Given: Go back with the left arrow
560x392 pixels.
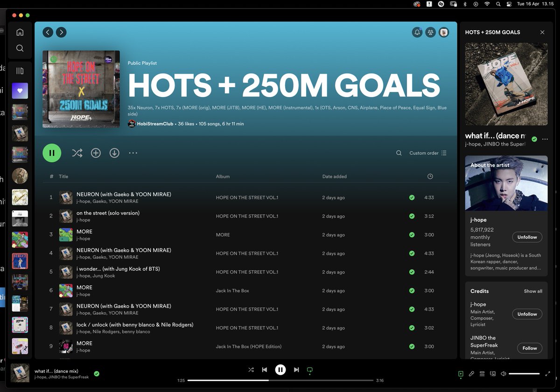Looking at the screenshot, I should click(x=48, y=32).
